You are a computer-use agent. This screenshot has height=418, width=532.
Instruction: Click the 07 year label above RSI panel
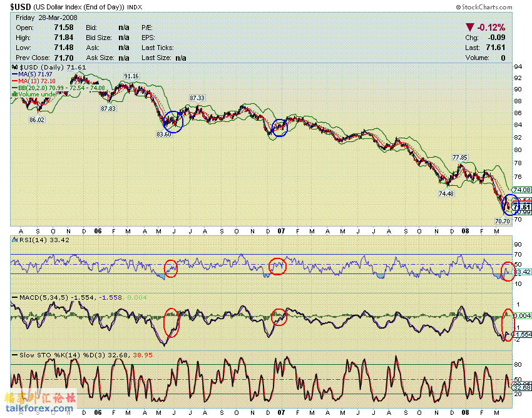281,231
